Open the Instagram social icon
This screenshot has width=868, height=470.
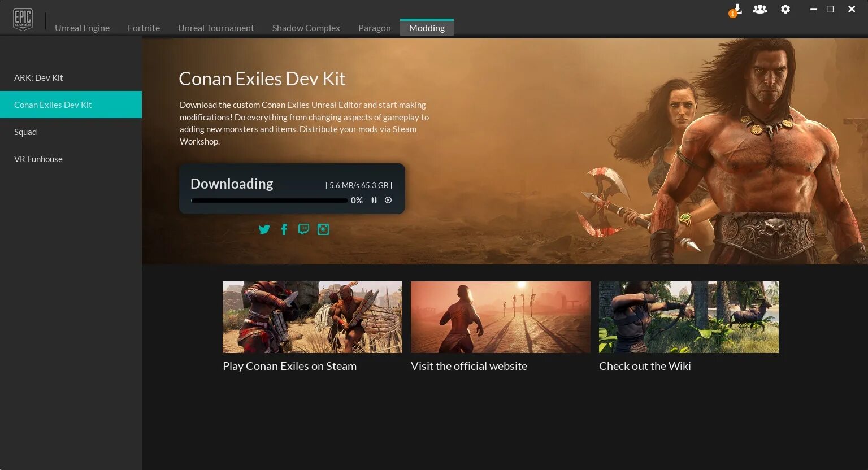click(323, 229)
